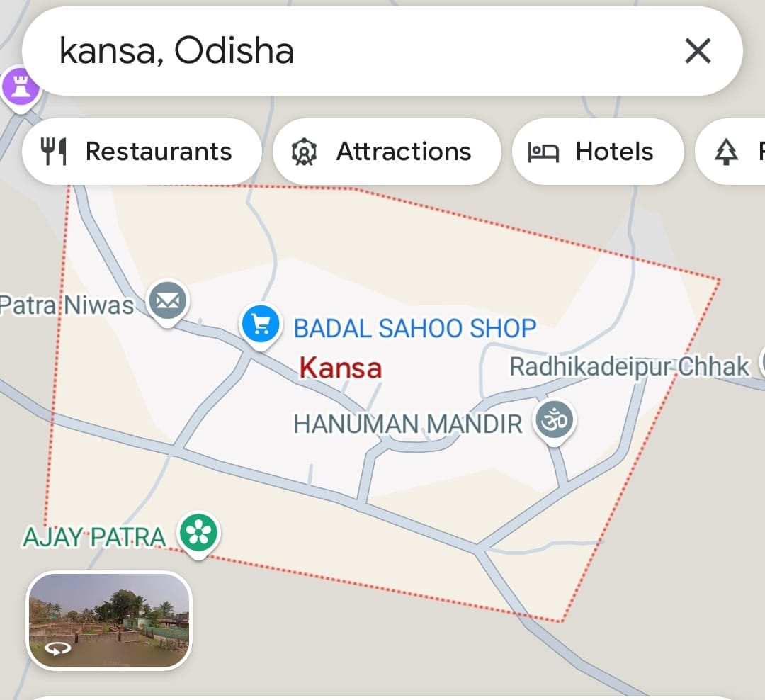This screenshot has height=700, width=765.
Task: Filter map by Hotels chip
Action: (598, 152)
